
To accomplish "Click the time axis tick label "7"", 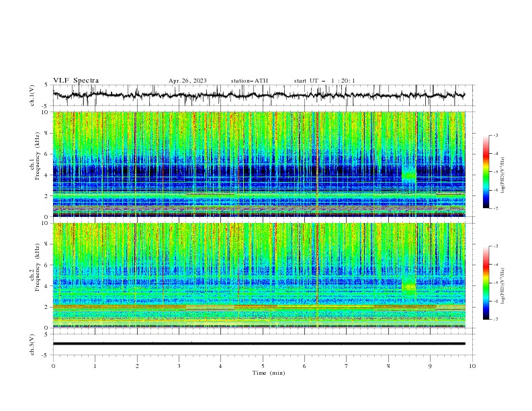I will point(347,366).
